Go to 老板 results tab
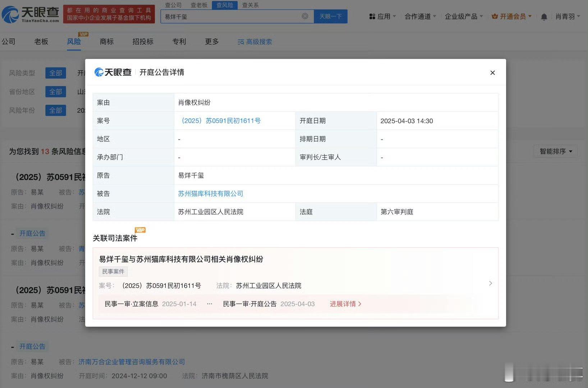The height and width of the screenshot is (388, 588). [x=41, y=42]
